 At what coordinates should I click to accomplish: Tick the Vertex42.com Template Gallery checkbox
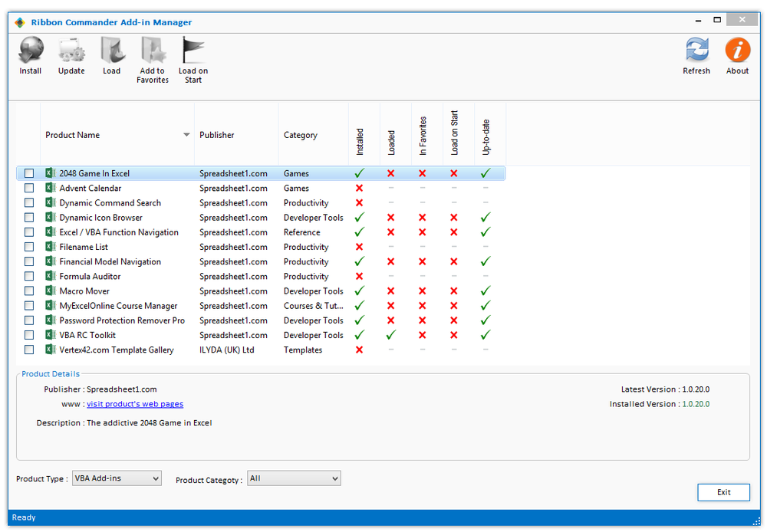tap(29, 349)
